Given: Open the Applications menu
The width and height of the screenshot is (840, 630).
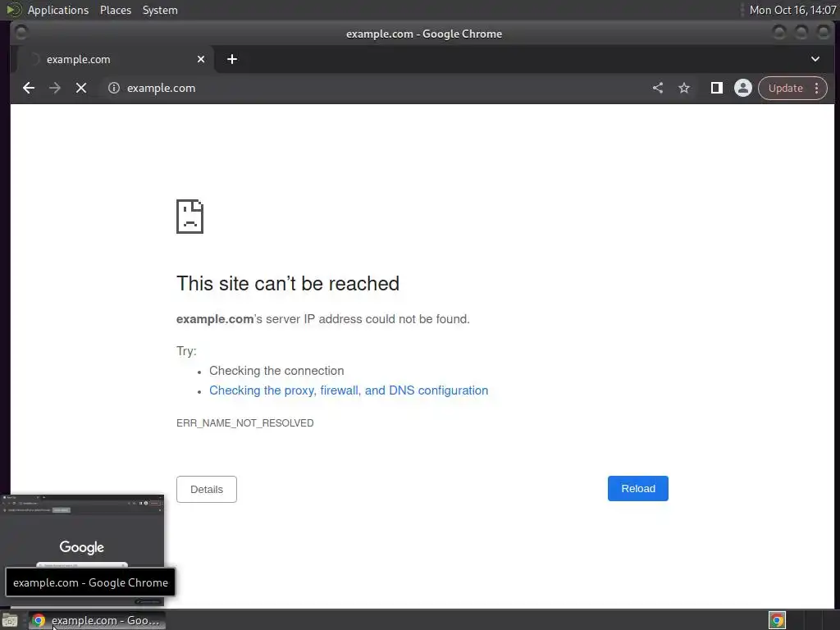Looking at the screenshot, I should (58, 10).
